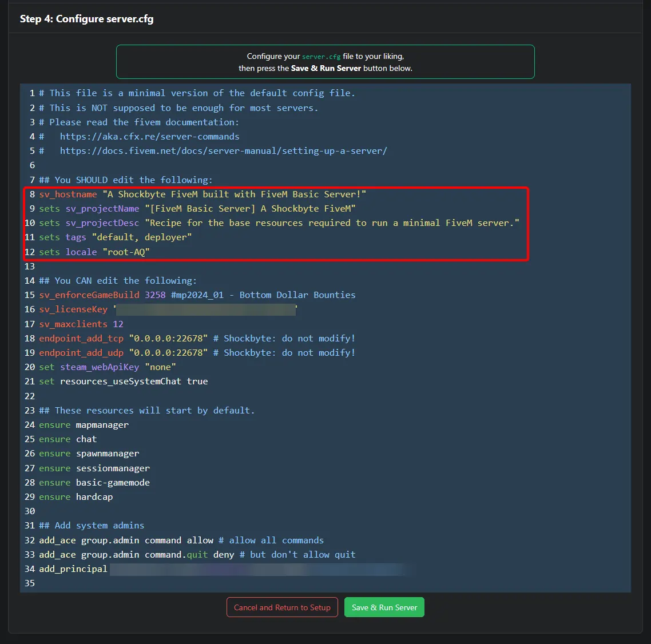Click the "Add system admins" comment line

(92, 525)
